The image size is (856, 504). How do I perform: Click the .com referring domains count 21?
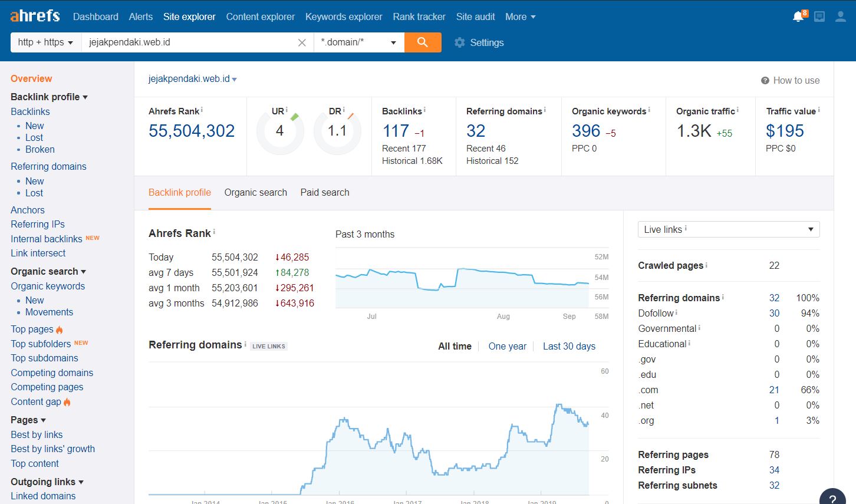pos(774,390)
